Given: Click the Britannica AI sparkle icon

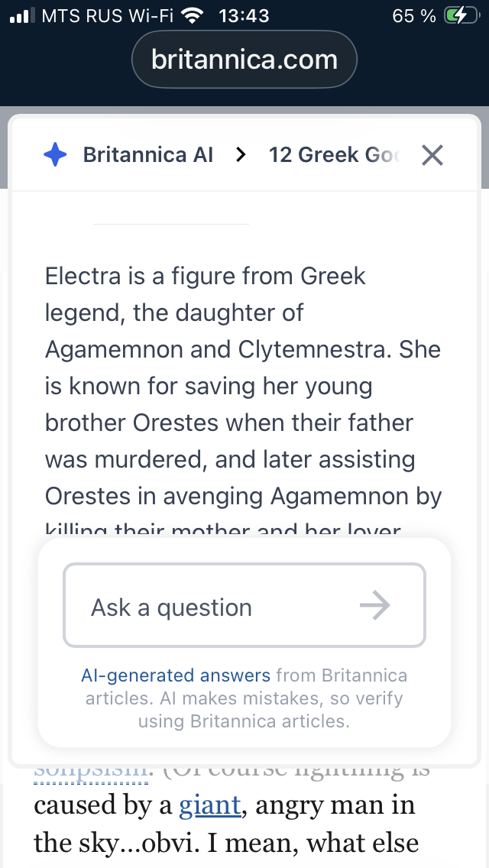Looking at the screenshot, I should pyautogui.click(x=56, y=155).
